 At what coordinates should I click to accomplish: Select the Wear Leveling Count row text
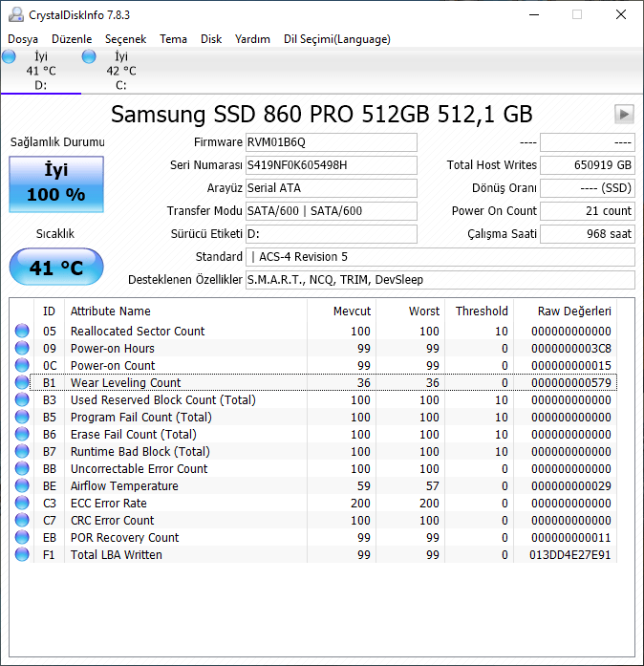pos(126,383)
